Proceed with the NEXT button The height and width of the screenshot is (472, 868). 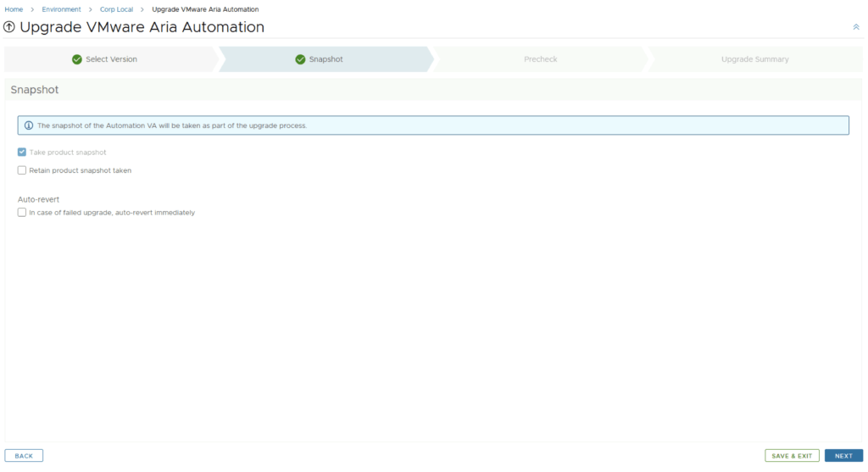(843, 456)
